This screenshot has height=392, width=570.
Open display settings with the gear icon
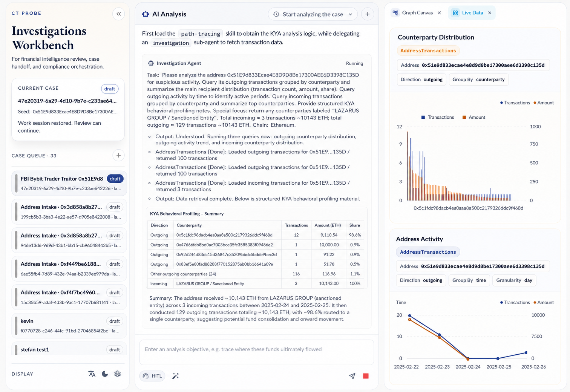(118, 374)
